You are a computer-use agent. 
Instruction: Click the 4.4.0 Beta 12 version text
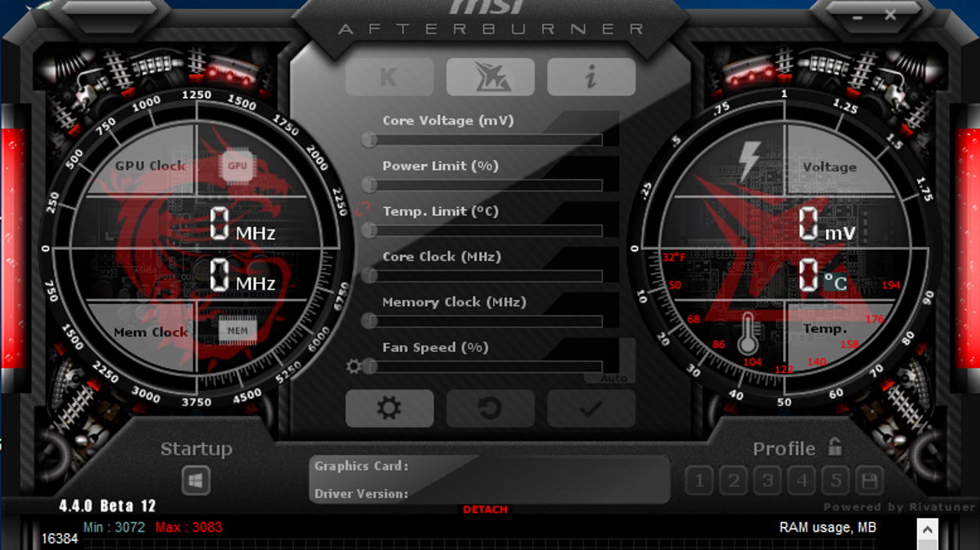107,506
